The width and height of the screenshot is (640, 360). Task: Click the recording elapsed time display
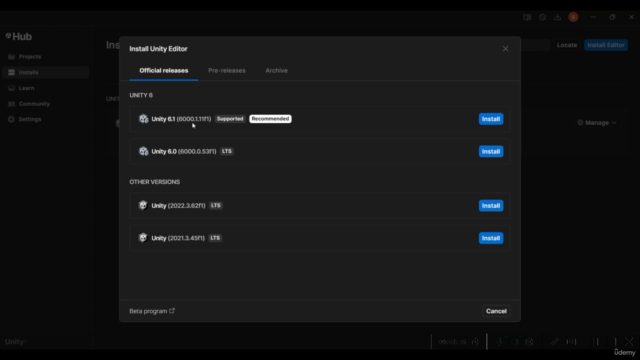point(452,342)
